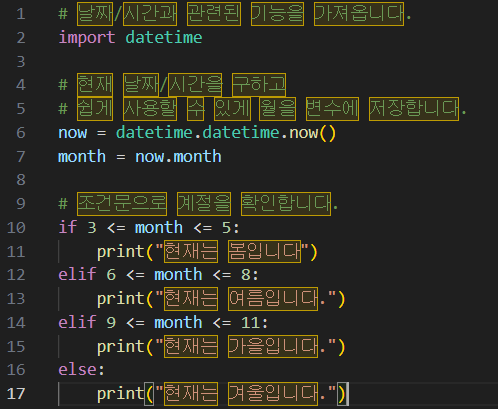Click the string '봄입니다' on line 11
The image size is (498, 409).
265,251
